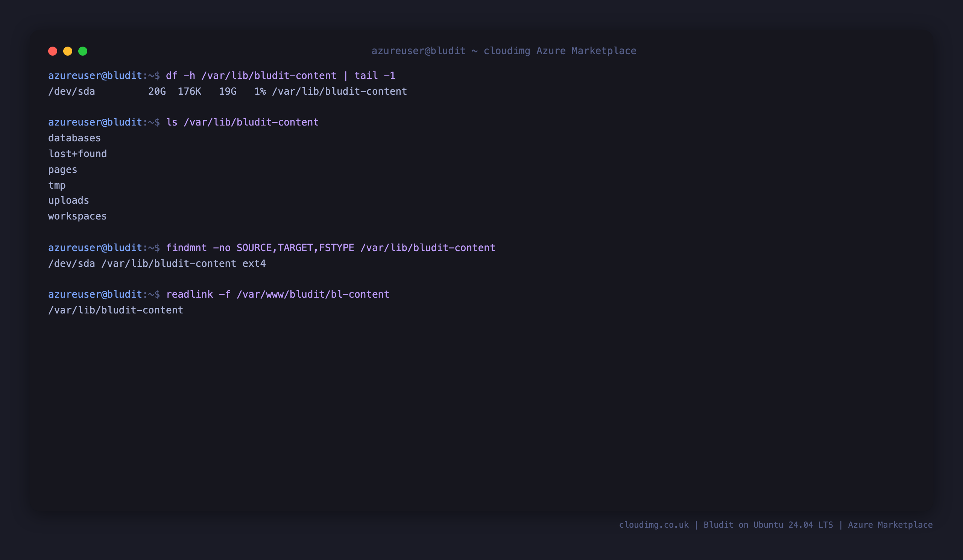Click the 'ls /var/lib/bludit-content' command
Image resolution: width=963 pixels, height=560 pixels.
coord(242,122)
